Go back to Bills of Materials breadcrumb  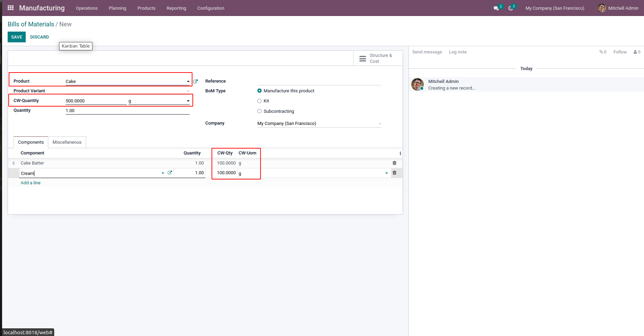point(31,24)
